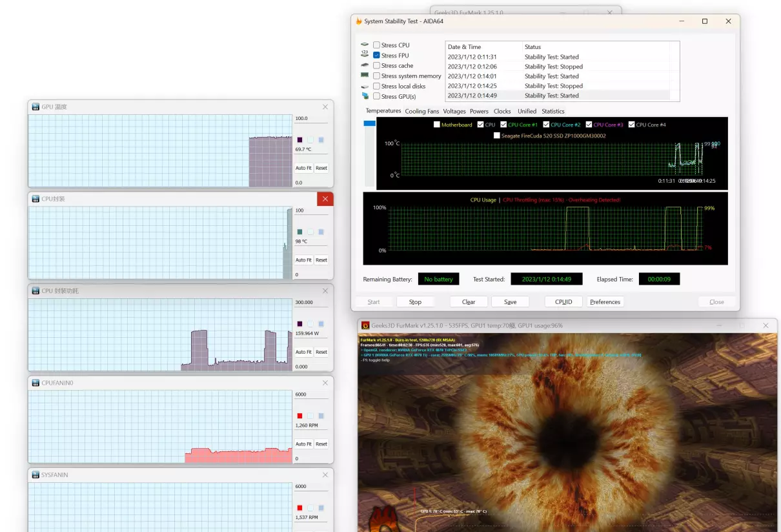Select the 2023/1/12 0:11:31 log row
This screenshot has width=781, height=532.
[x=558, y=57]
